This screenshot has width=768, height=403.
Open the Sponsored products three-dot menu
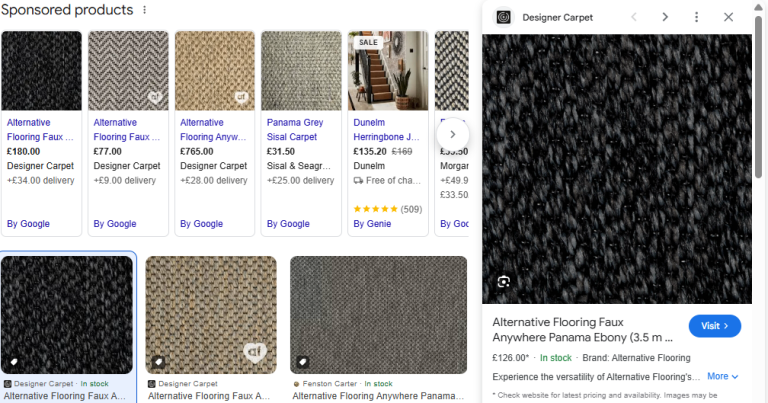145,10
